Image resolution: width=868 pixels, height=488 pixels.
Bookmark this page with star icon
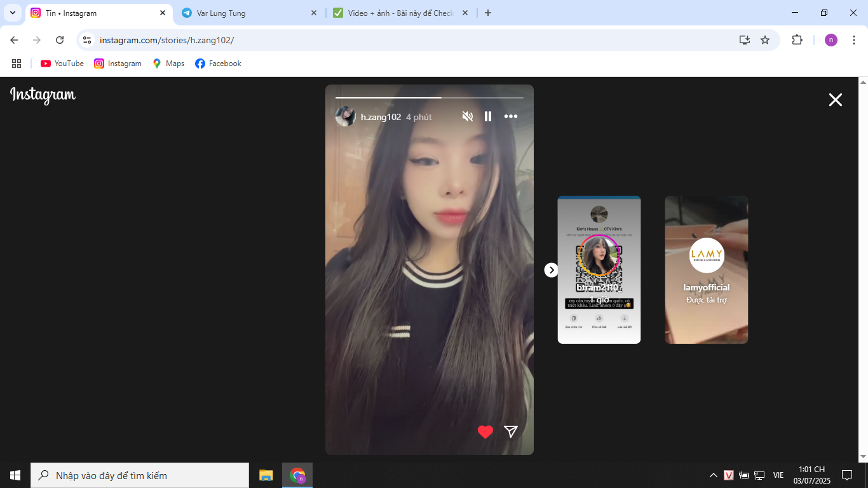pos(765,40)
